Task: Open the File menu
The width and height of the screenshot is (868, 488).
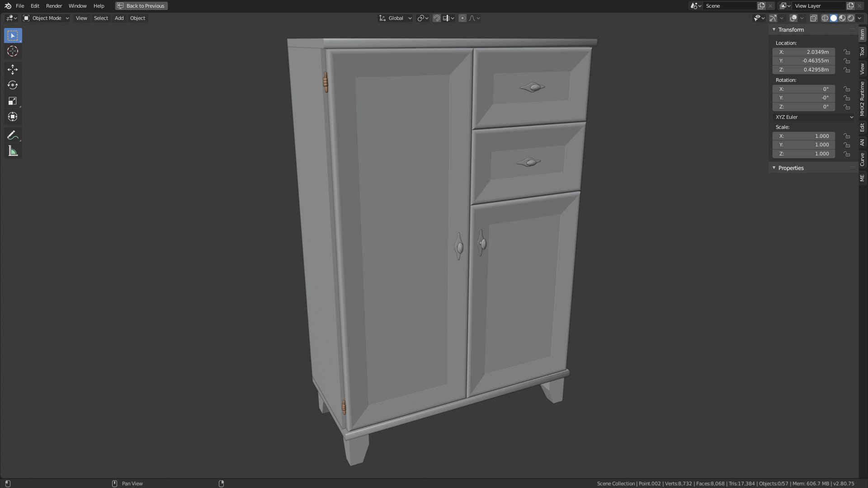Action: 20,6
